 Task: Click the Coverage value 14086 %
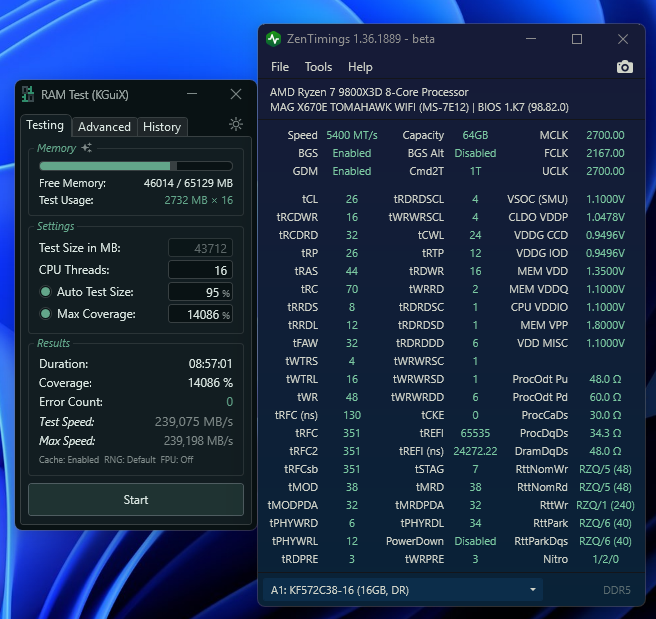click(210, 383)
